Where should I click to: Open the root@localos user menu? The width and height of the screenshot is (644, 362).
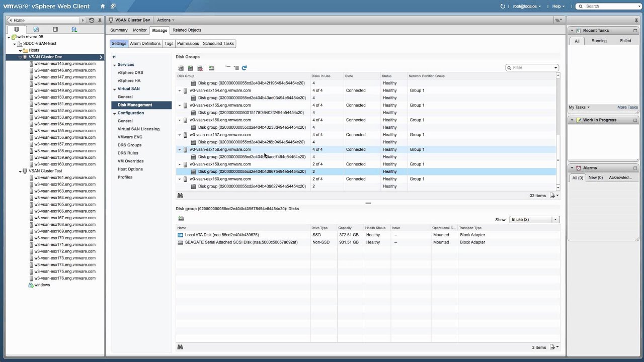(527, 6)
